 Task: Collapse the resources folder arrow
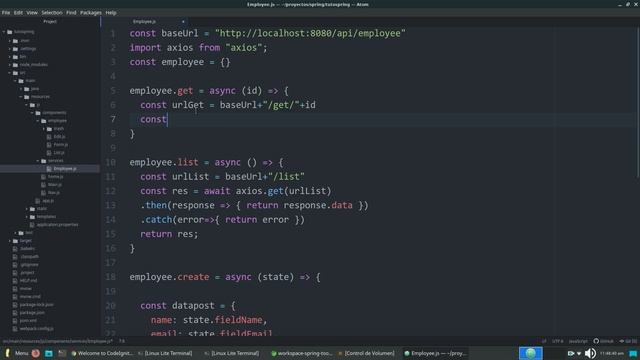point(21,97)
